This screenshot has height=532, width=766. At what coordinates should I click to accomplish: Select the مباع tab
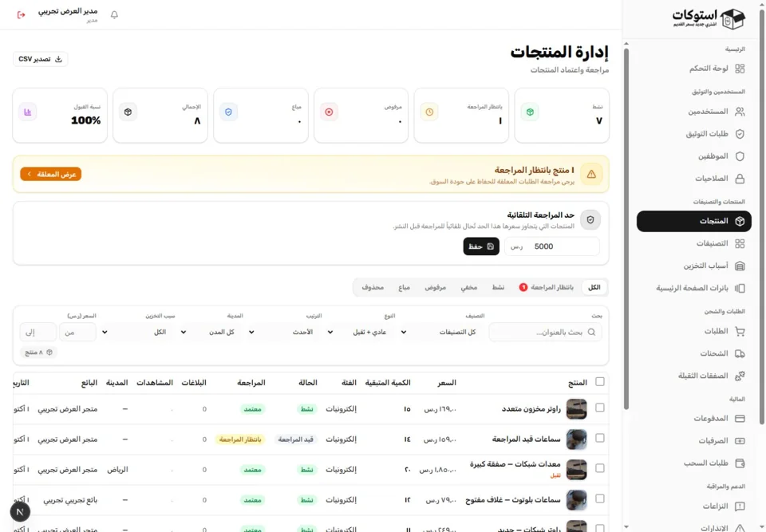pyautogui.click(x=404, y=287)
